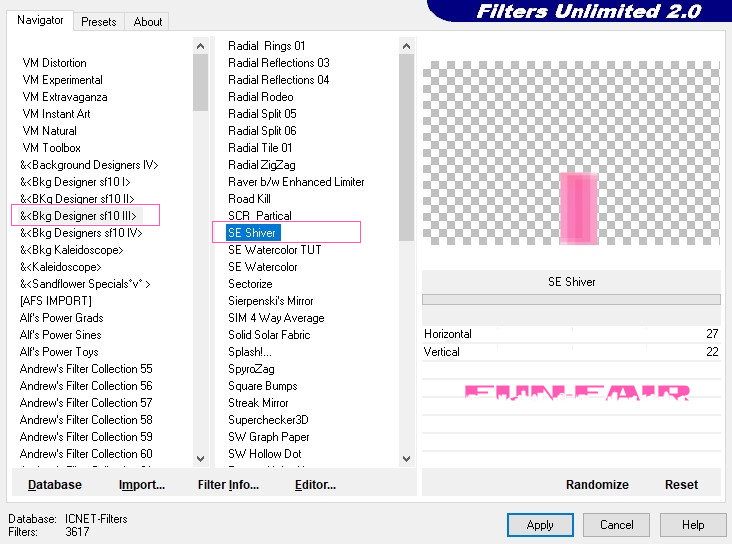Select the SE Watercolor filter
The height and width of the screenshot is (544, 732).
point(262,267)
